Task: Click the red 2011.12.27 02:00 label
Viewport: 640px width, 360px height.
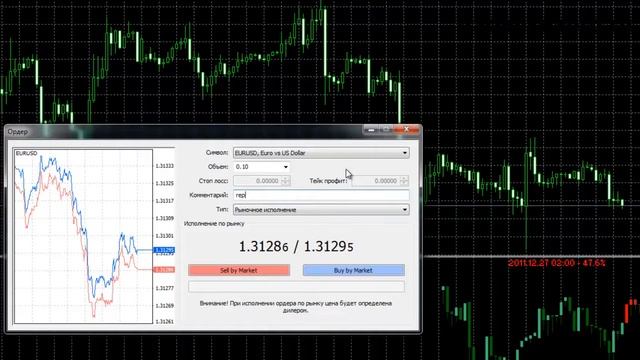Action: [557, 263]
